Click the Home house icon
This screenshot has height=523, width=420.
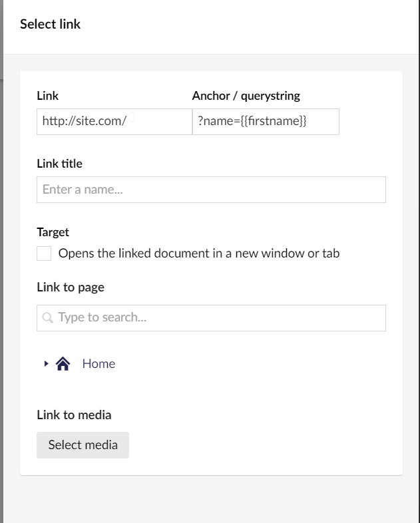pyautogui.click(x=63, y=363)
